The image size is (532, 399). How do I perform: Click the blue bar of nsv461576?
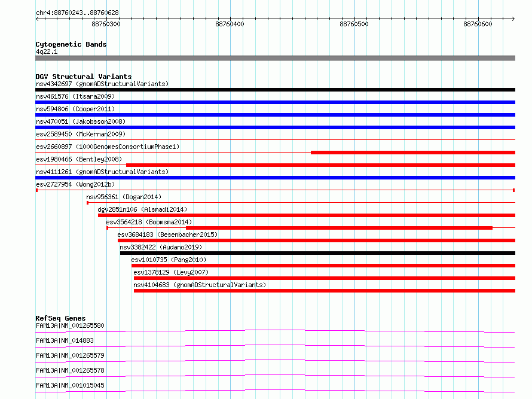click(x=275, y=102)
